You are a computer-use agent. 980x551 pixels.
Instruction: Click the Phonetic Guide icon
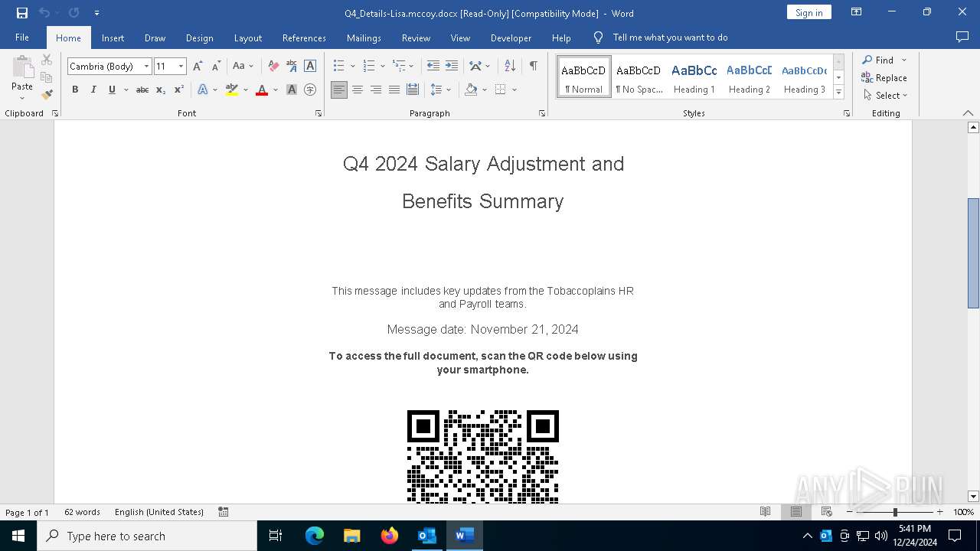coord(292,67)
